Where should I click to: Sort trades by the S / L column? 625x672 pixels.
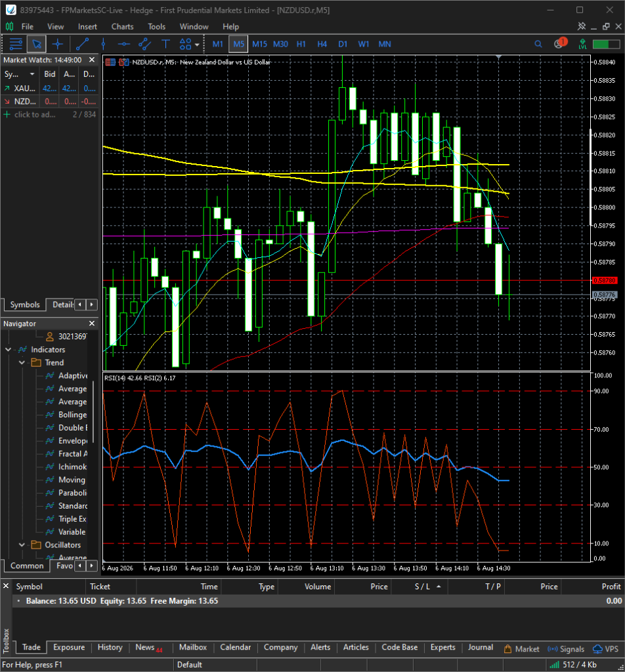[422, 587]
